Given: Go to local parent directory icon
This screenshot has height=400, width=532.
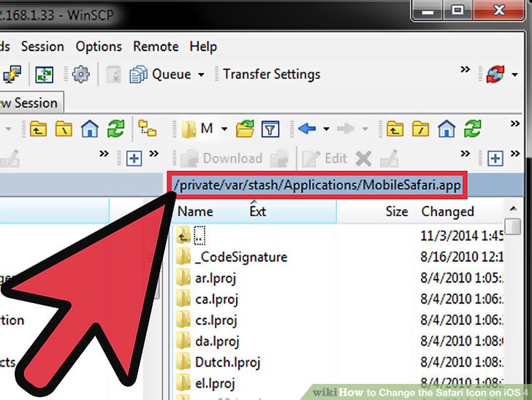Looking at the screenshot, I should [38, 128].
